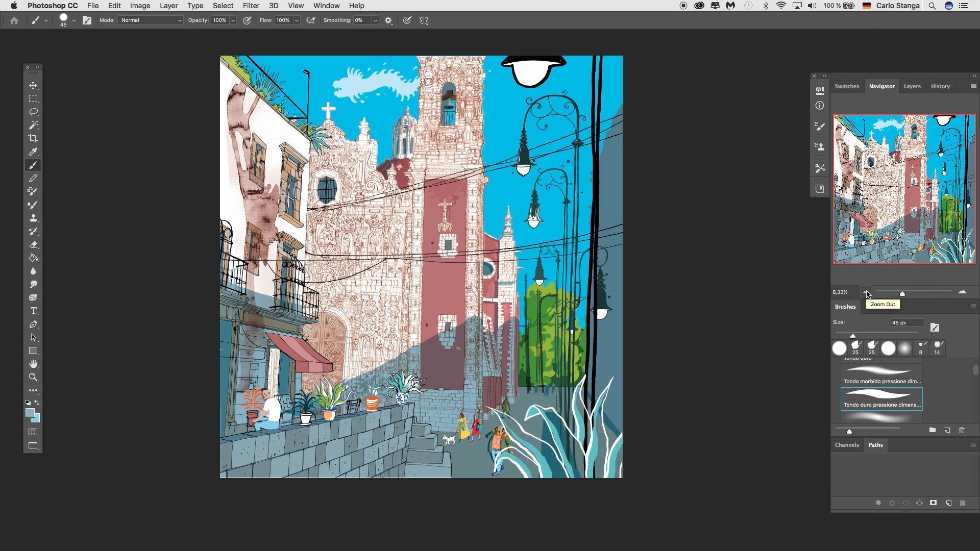Click the Navigator Zoom In mountains icon
The height and width of the screenshot is (551, 980).
coord(962,292)
